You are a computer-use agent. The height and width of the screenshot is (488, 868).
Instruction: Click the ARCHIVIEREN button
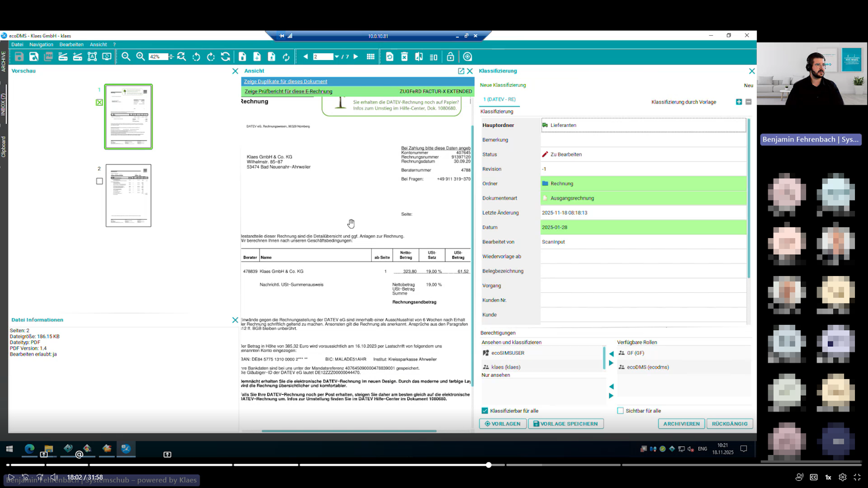pyautogui.click(x=681, y=424)
